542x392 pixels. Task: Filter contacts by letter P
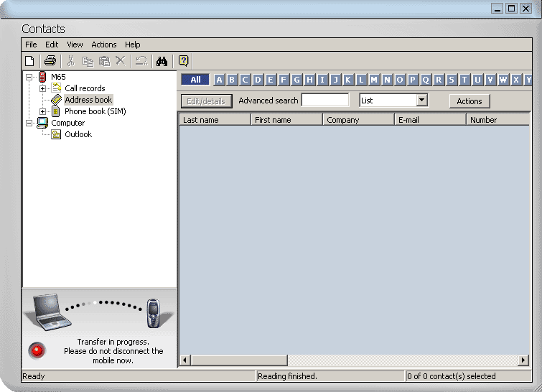(413, 80)
